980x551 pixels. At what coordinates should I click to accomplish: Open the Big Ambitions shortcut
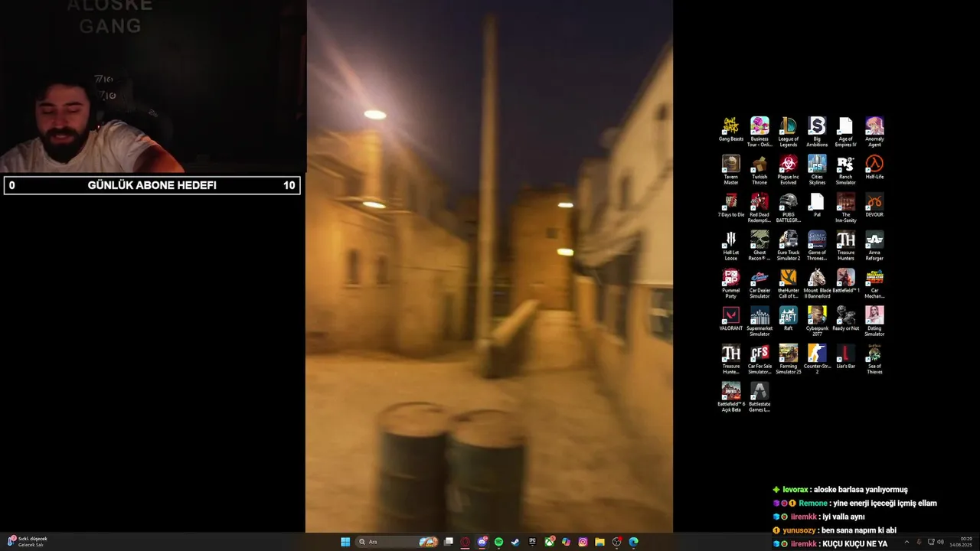tap(817, 132)
